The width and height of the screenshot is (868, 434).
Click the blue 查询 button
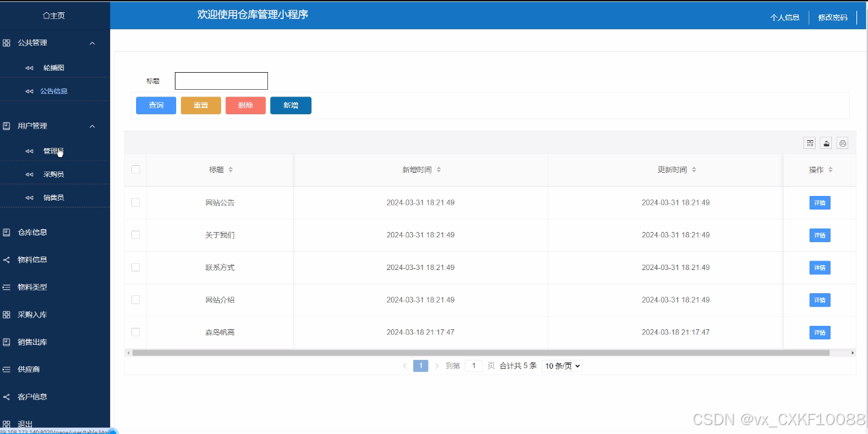coord(156,105)
